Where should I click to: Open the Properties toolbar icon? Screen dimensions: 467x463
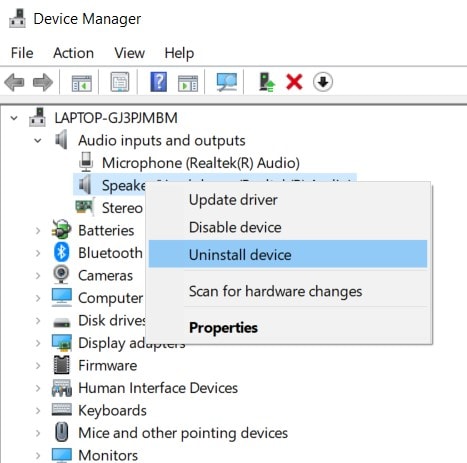point(120,82)
